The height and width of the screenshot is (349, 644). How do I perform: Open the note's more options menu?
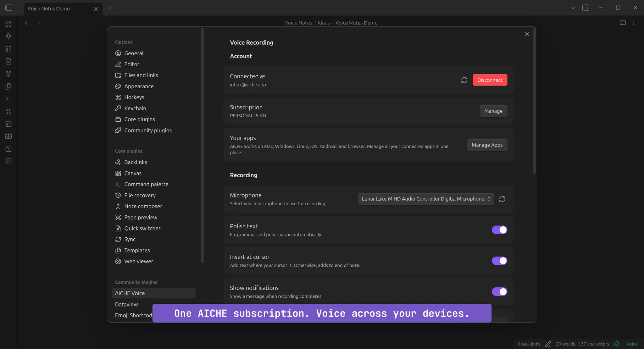click(634, 23)
